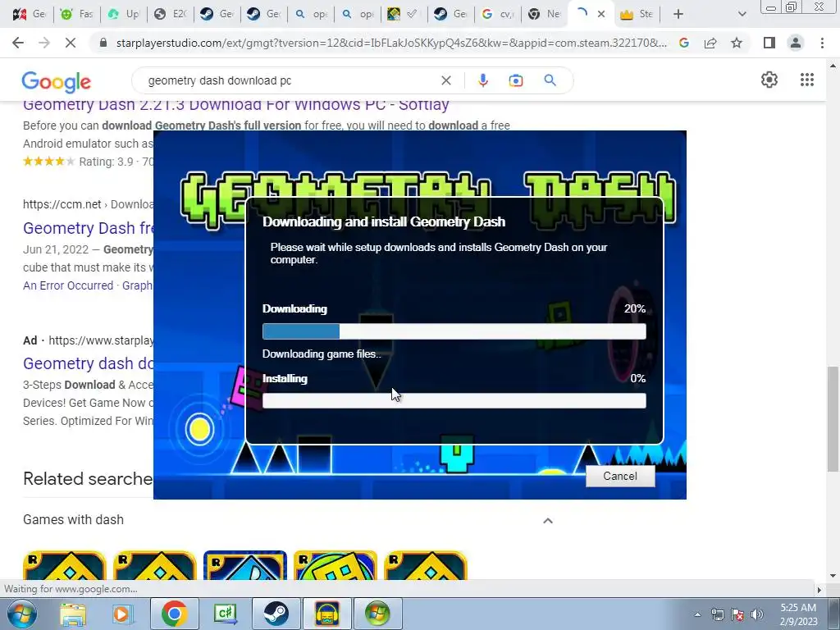Open the Chrome profile avatar
Image resolution: width=840 pixels, height=630 pixels.
pyautogui.click(x=796, y=43)
